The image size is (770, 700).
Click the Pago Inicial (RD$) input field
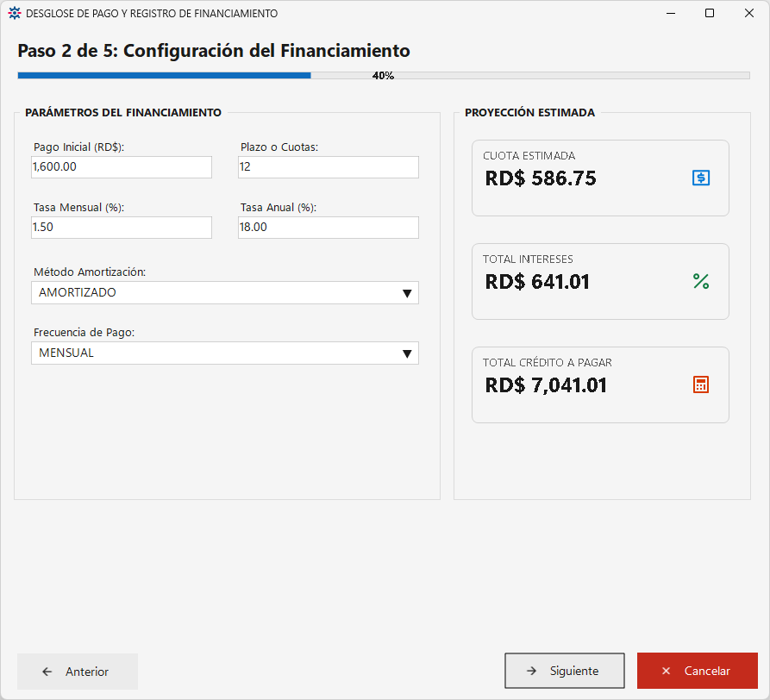(122, 167)
